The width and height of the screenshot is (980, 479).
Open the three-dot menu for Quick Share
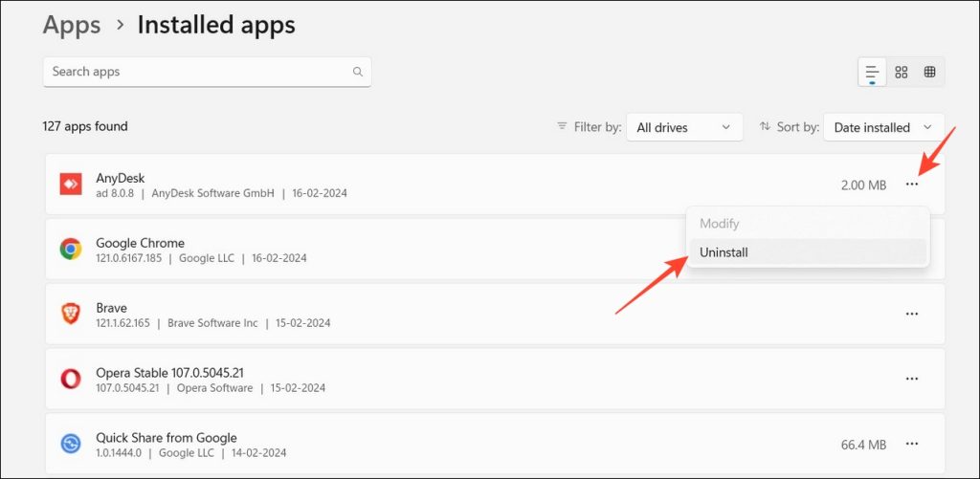click(x=912, y=444)
